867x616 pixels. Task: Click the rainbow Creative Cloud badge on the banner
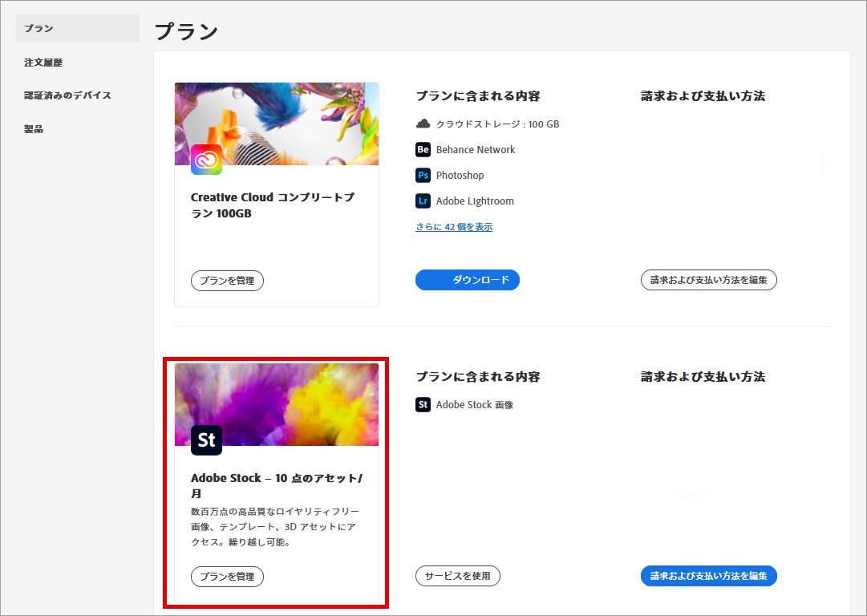point(207,161)
